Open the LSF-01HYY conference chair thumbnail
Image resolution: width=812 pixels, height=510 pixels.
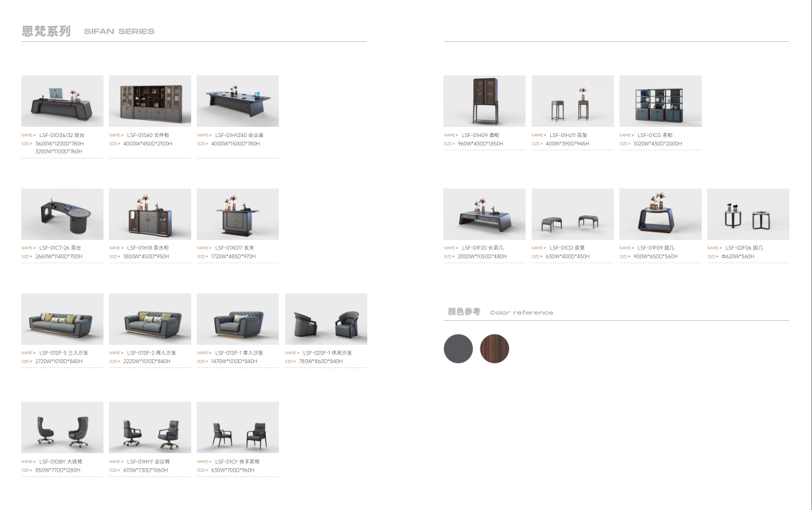point(150,427)
